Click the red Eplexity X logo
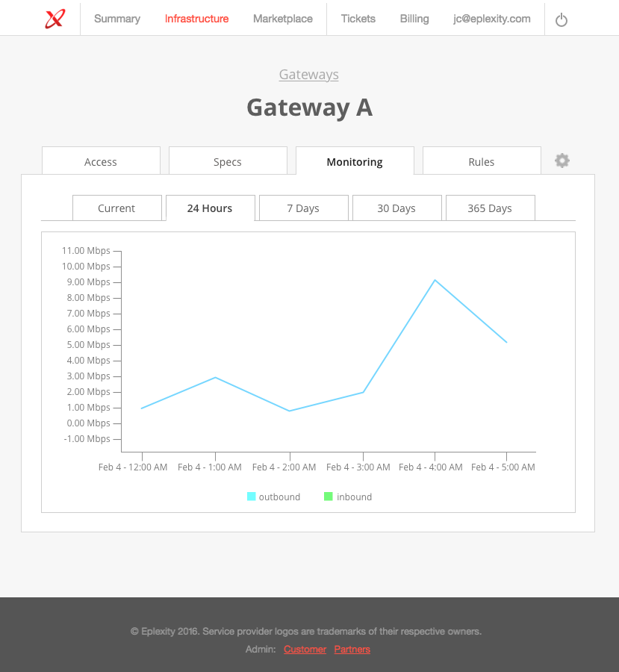This screenshot has width=619, height=672. point(55,19)
